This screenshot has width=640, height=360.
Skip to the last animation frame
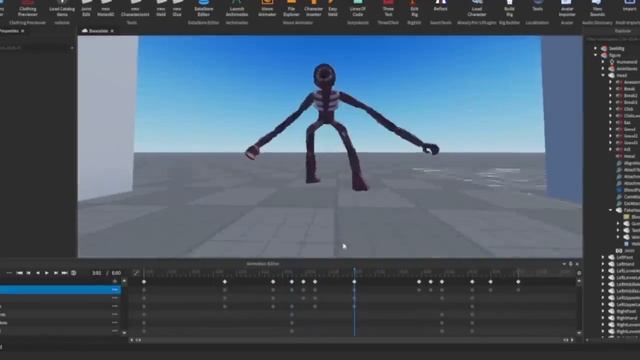[x=64, y=273]
